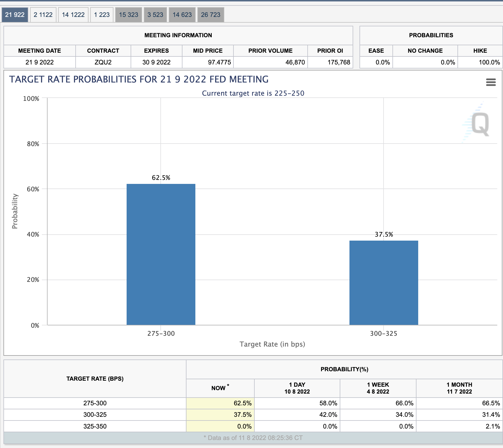
Task: Select the 37.5% highlighted NOW cell
Action: coord(220,414)
